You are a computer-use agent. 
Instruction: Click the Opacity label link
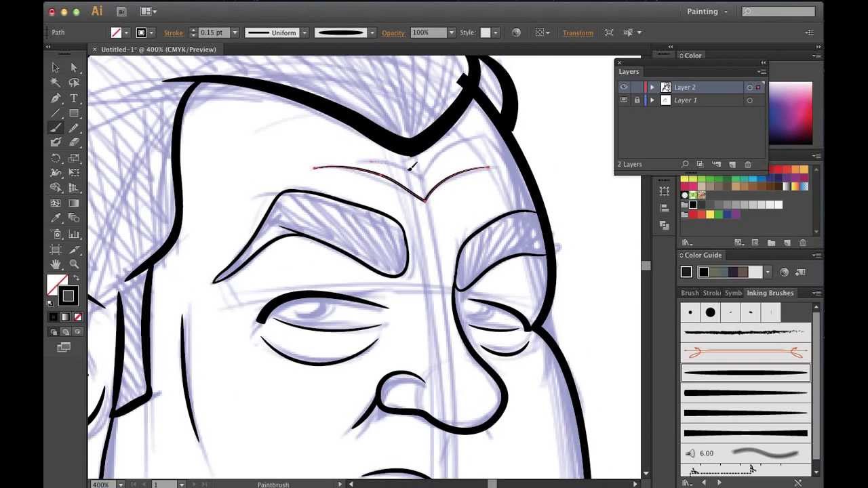(x=393, y=33)
